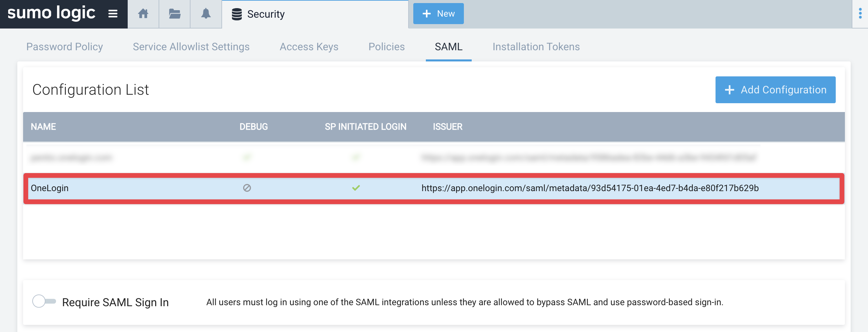Open the alerts bell icon
Viewport: 868px width, 332px height.
click(206, 14)
